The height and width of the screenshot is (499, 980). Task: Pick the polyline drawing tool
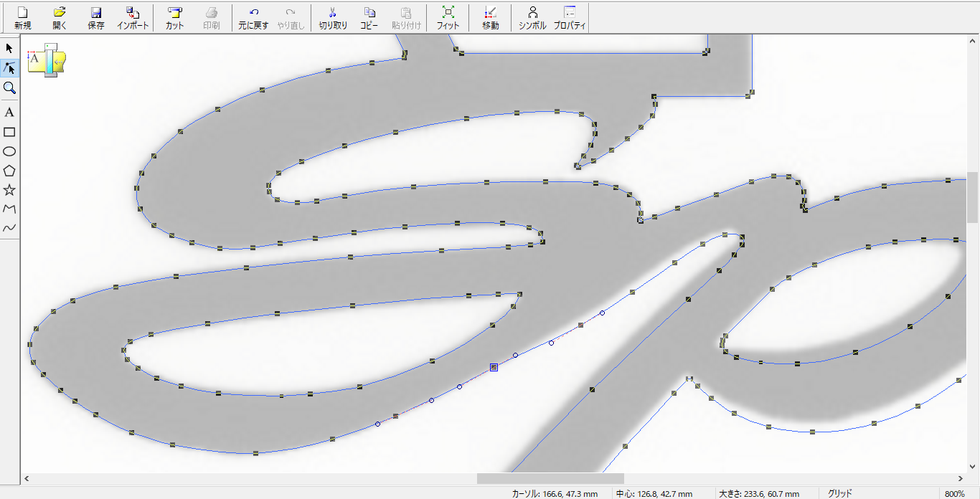point(9,209)
